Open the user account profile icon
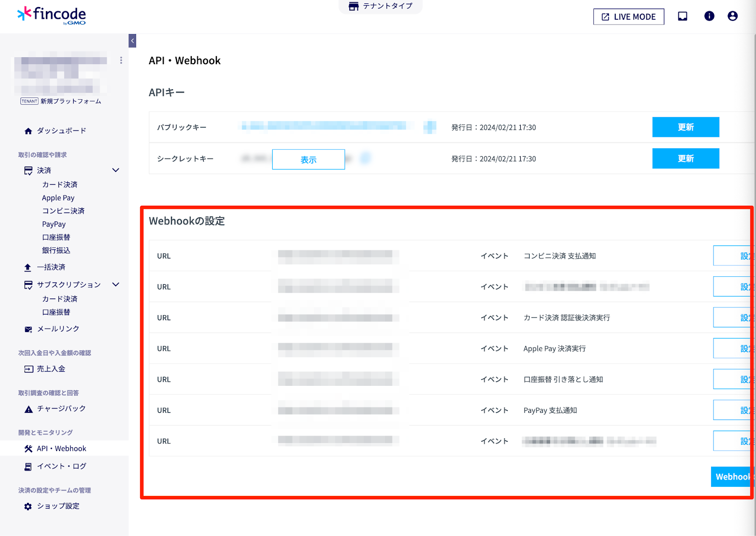756x536 pixels. pos(732,16)
